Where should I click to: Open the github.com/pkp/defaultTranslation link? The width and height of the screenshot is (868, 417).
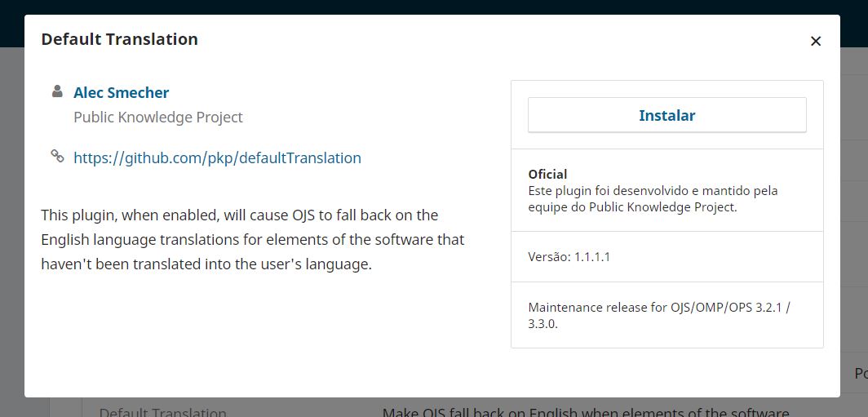click(217, 157)
